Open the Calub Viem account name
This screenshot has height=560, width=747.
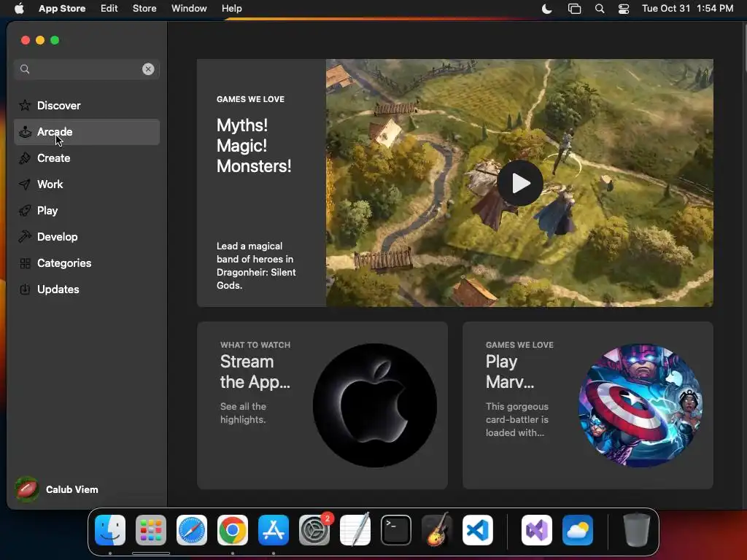click(72, 489)
